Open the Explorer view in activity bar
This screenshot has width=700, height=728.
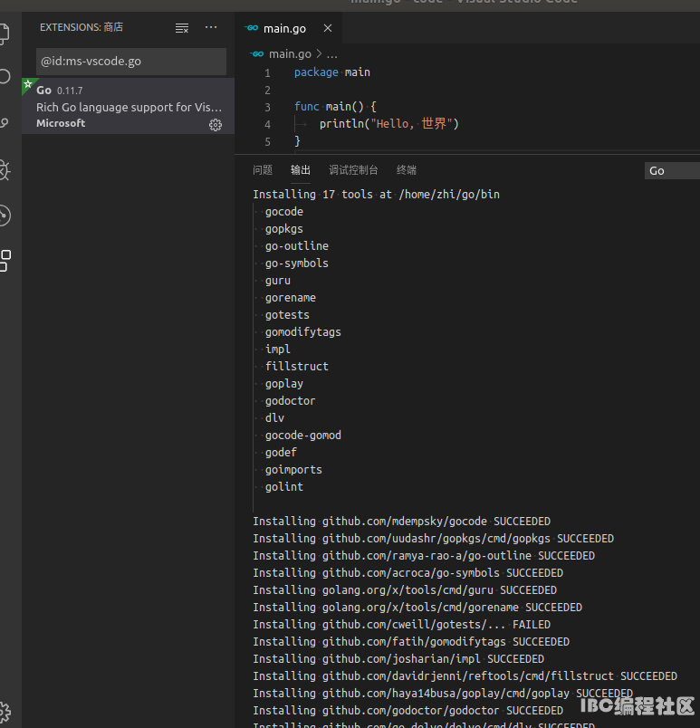coord(4,34)
